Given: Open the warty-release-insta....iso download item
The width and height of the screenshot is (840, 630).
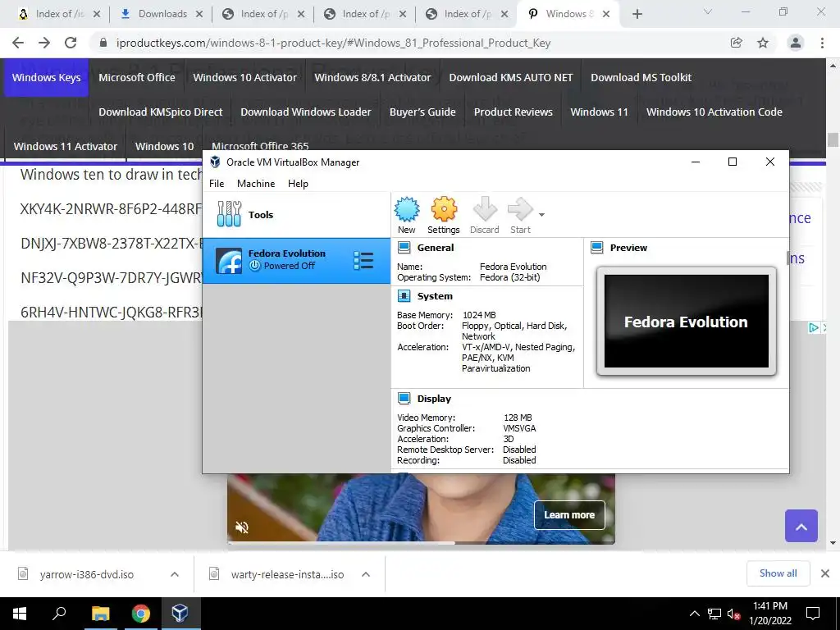Looking at the screenshot, I should (x=286, y=574).
